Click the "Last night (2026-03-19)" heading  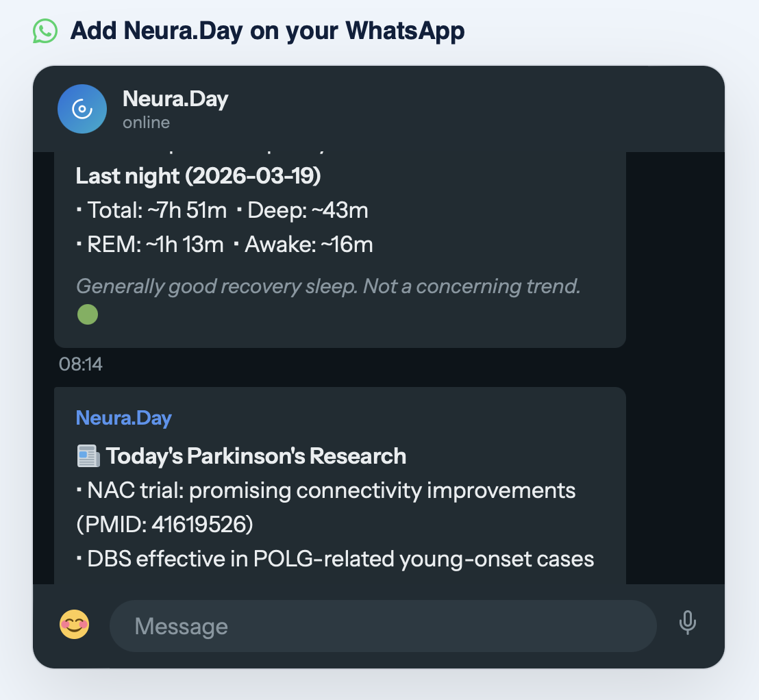pyautogui.click(x=198, y=176)
